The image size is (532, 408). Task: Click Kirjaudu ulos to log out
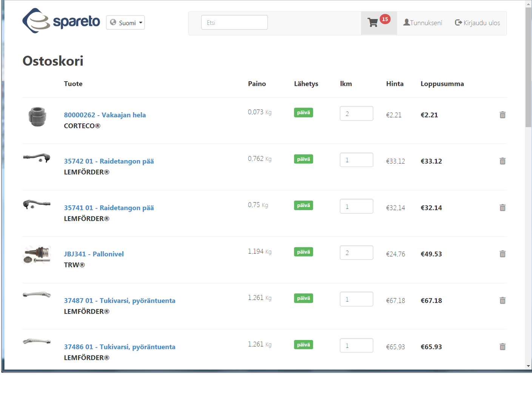pyautogui.click(x=477, y=23)
